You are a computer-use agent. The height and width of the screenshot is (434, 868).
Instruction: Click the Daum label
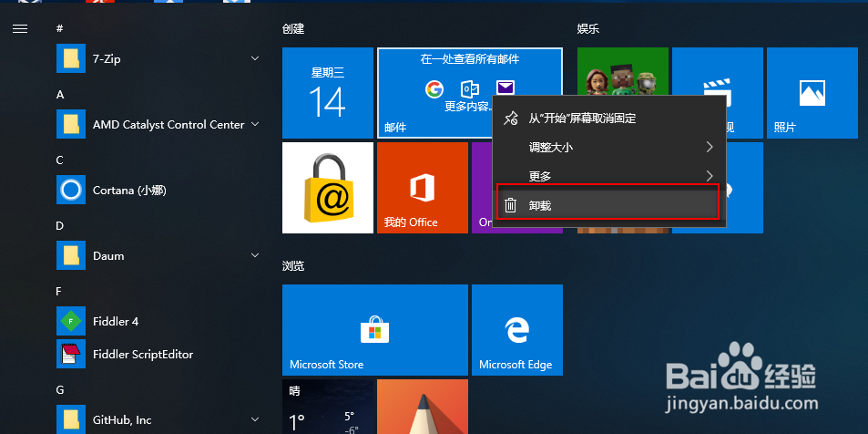108,256
